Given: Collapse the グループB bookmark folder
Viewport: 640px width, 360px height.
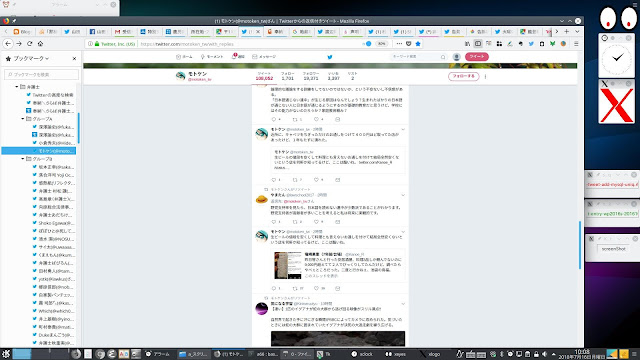Looking at the screenshot, I should click(23, 159).
